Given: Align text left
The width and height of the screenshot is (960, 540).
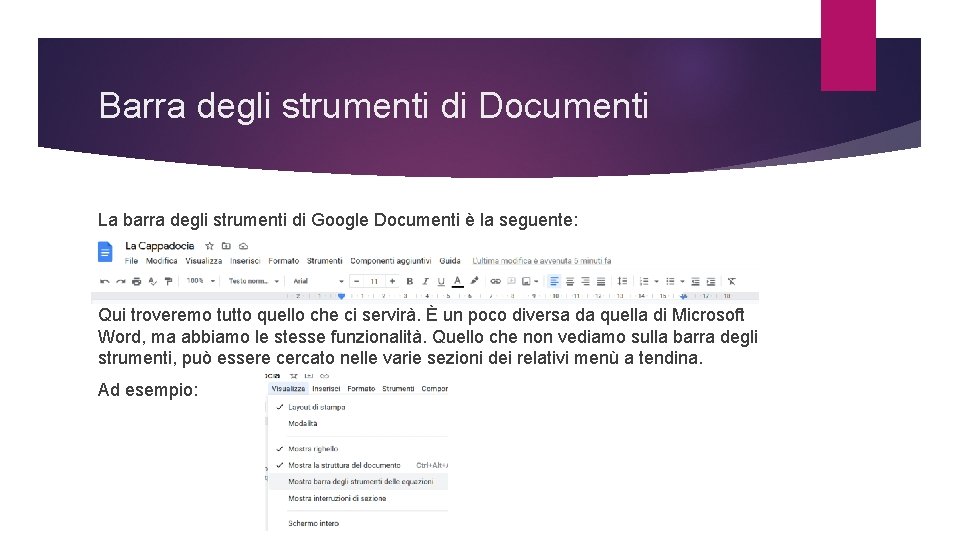Looking at the screenshot, I should pos(554,282).
